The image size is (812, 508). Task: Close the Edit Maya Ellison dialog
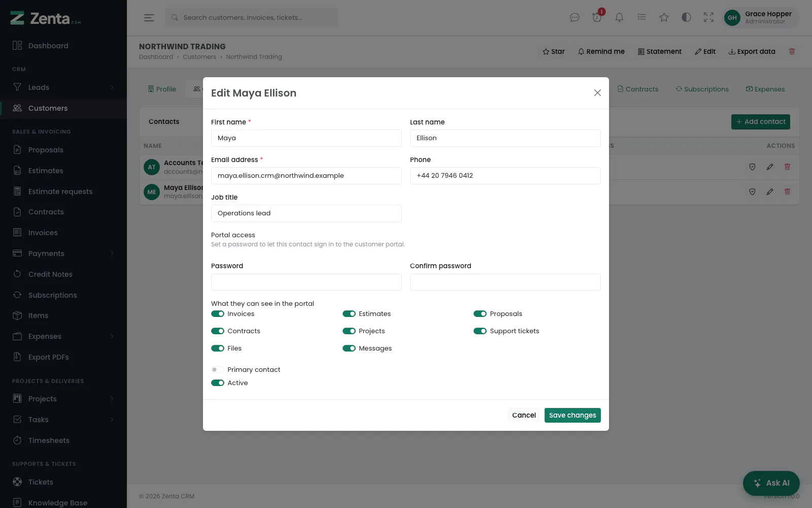pyautogui.click(x=597, y=93)
